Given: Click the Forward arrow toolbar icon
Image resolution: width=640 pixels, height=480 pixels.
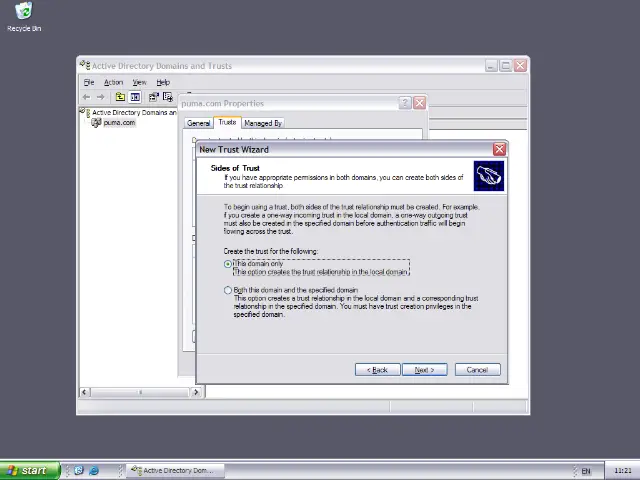Looking at the screenshot, I should click(101, 97).
